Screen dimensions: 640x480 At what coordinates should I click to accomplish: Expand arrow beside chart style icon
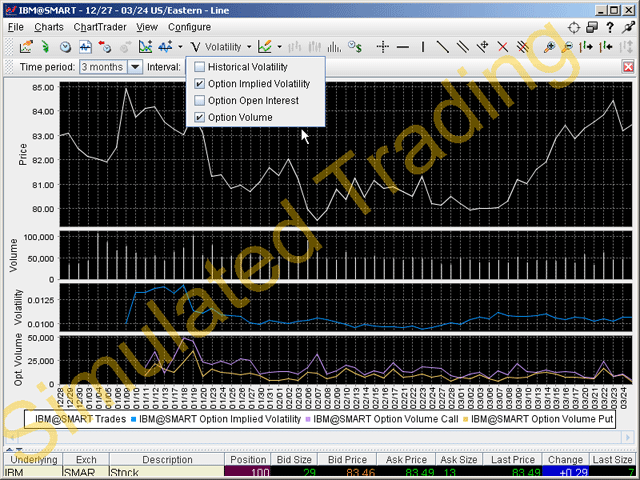(279, 47)
